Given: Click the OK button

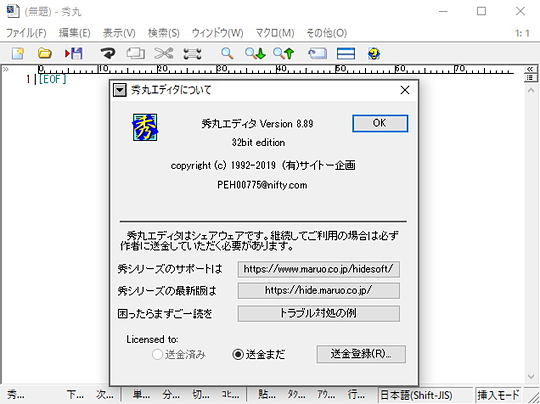Looking at the screenshot, I should [380, 123].
